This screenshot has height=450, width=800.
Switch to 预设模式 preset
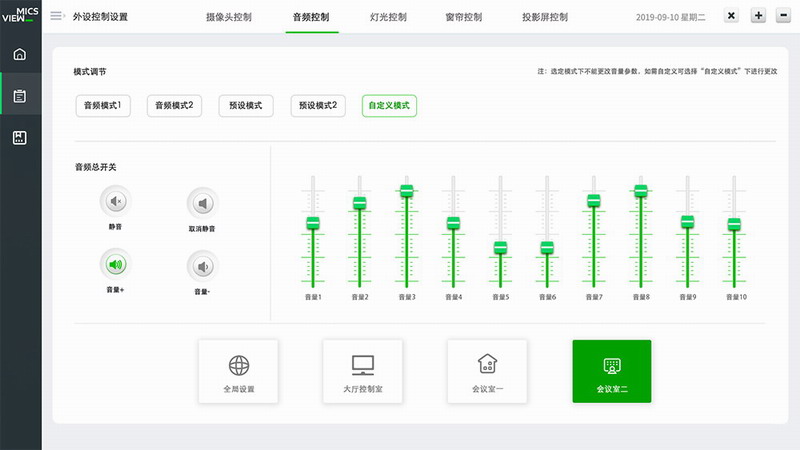(x=245, y=105)
